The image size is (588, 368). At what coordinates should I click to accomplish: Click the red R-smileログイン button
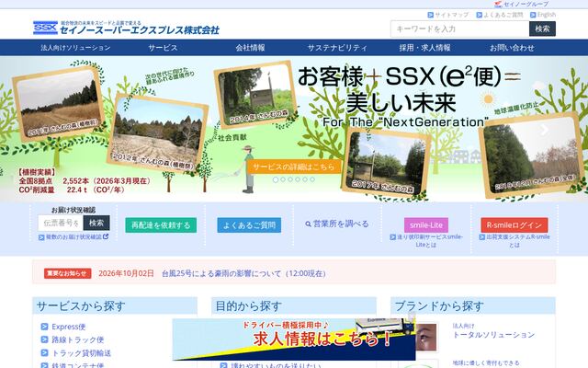(x=514, y=224)
